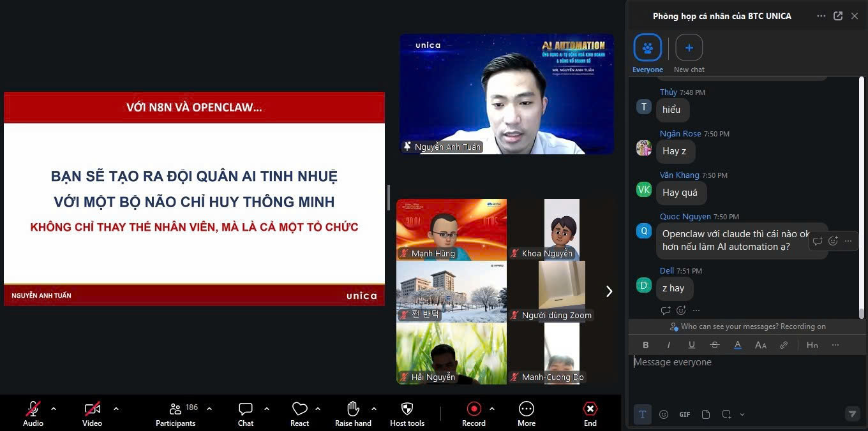This screenshot has height=431, width=868.
Task: Select the Everyone chat tab
Action: [x=648, y=54]
